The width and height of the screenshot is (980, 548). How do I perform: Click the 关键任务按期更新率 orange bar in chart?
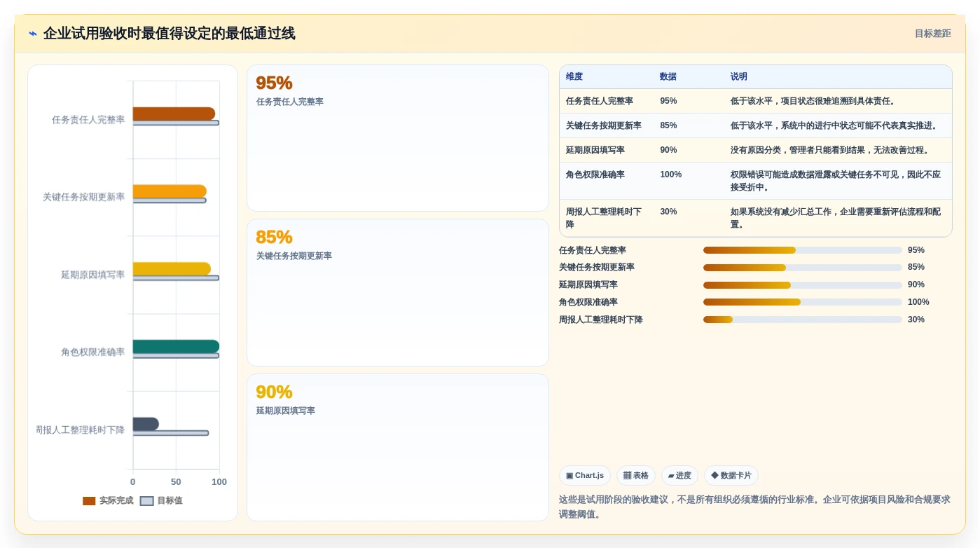(170, 191)
